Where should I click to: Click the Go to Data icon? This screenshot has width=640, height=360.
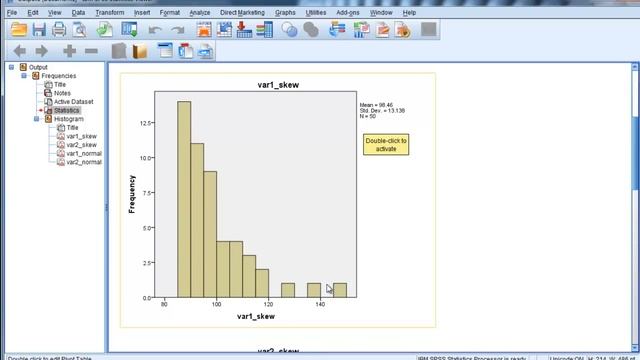click(204, 30)
